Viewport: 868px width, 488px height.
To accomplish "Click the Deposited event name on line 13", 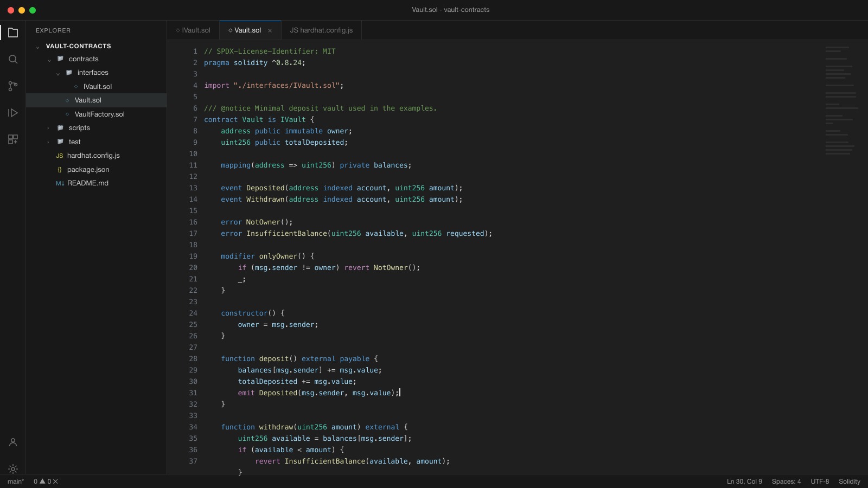I will click(265, 188).
